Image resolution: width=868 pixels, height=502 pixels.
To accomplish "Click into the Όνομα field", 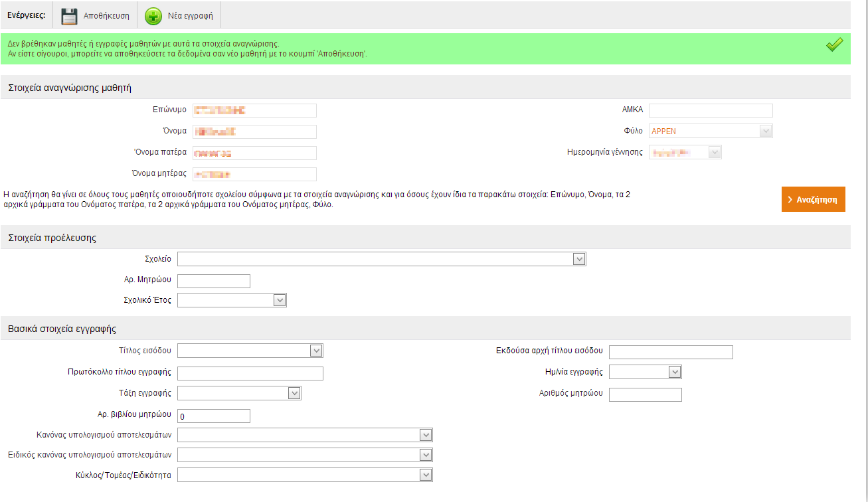I will point(254,131).
